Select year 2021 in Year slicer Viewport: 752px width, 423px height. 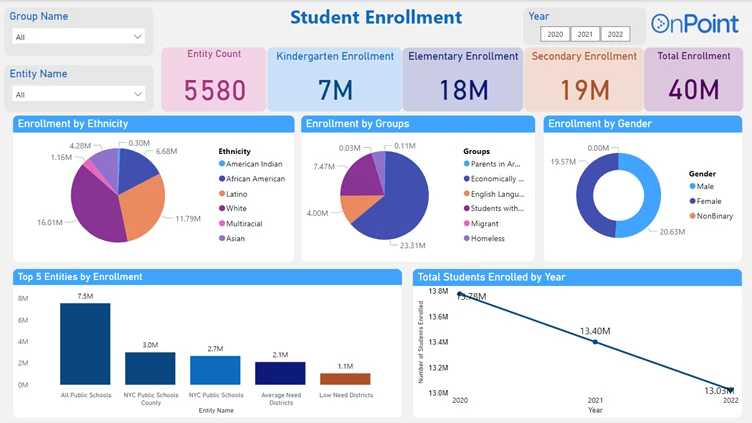click(x=585, y=34)
